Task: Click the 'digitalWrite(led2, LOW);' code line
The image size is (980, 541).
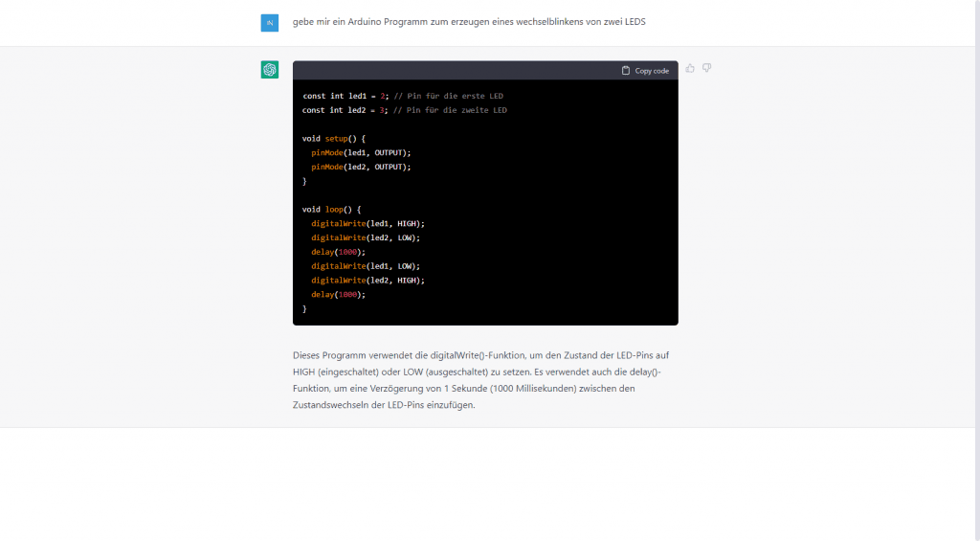Action: point(366,237)
